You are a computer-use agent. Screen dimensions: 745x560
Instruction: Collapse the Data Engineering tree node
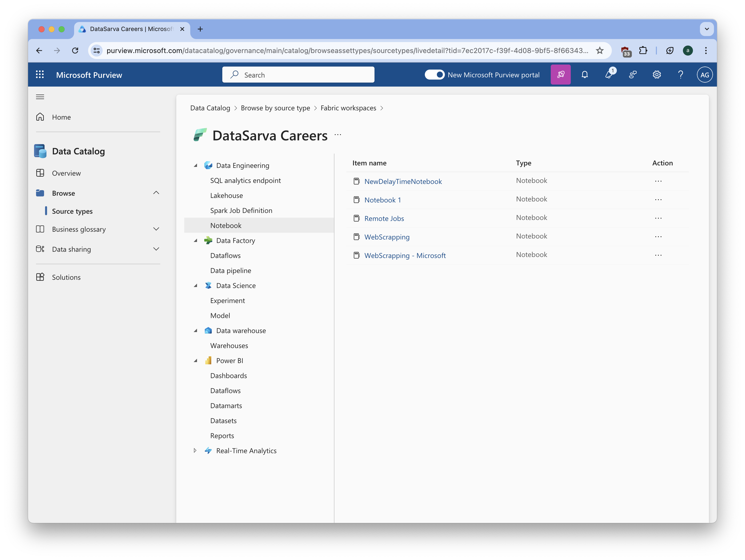click(195, 166)
